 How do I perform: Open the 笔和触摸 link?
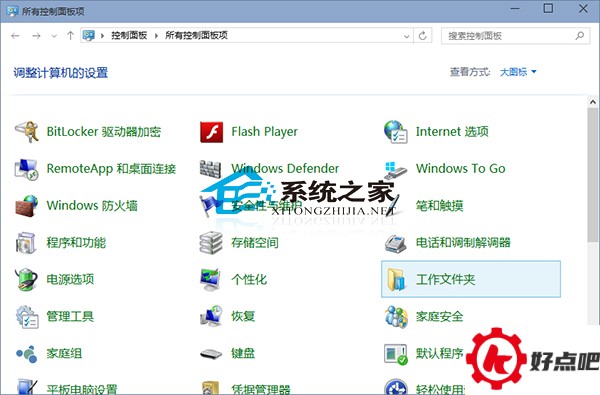click(x=440, y=206)
